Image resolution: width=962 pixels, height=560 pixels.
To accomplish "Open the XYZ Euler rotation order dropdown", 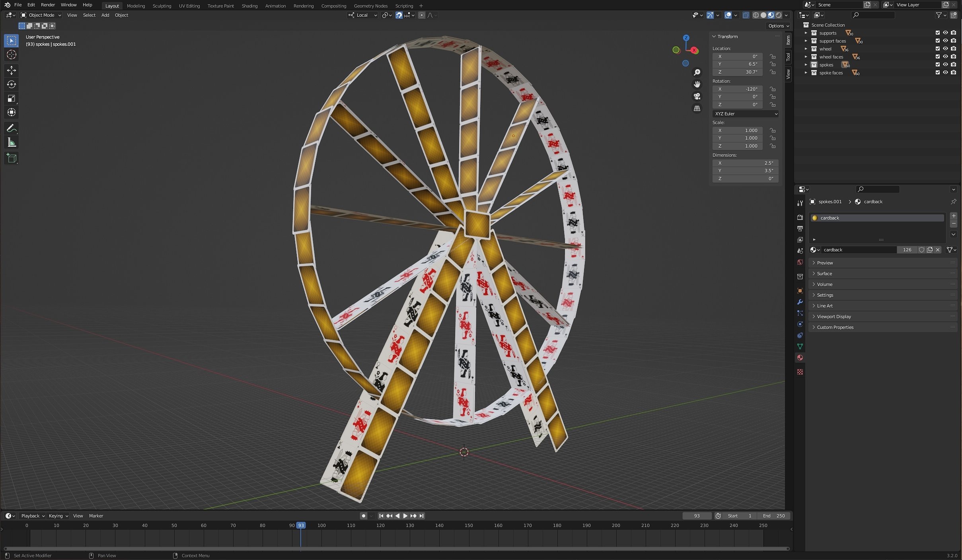I will tap(745, 114).
